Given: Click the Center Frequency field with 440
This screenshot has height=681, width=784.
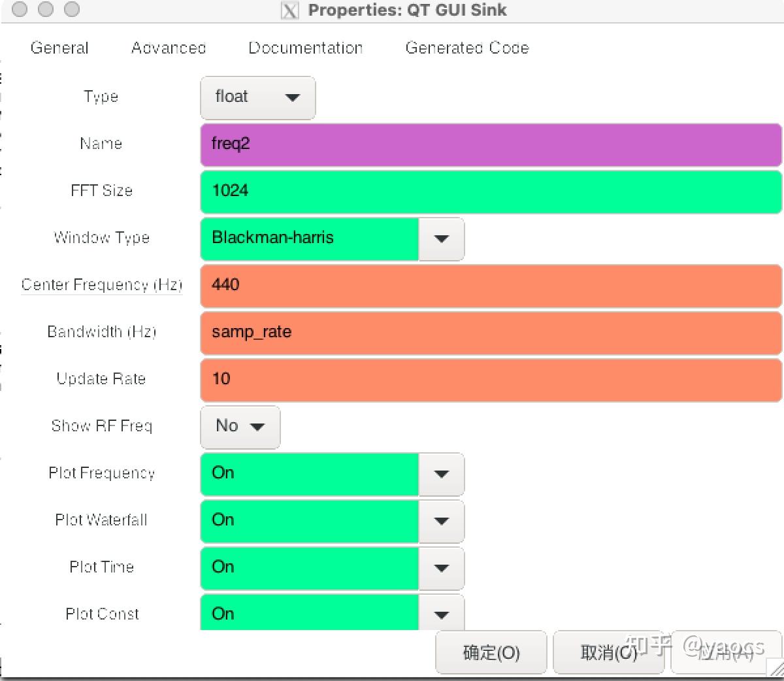Looking at the screenshot, I should pos(490,286).
